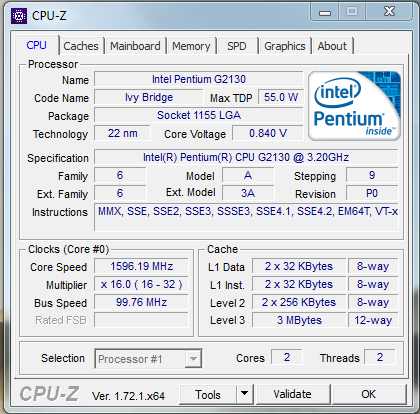This screenshot has height=414, width=420.
Task: Click the Specification field with 3.20GHz
Action: (246, 157)
